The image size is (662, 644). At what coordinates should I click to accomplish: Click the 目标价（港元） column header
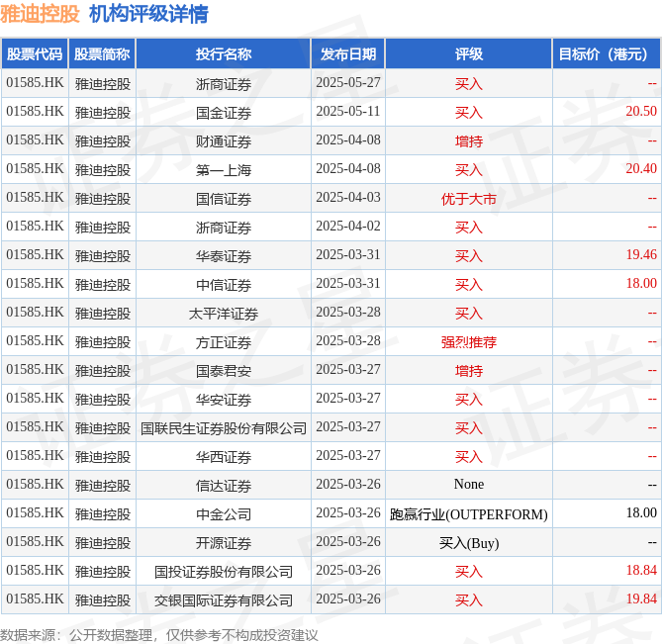[607, 54]
